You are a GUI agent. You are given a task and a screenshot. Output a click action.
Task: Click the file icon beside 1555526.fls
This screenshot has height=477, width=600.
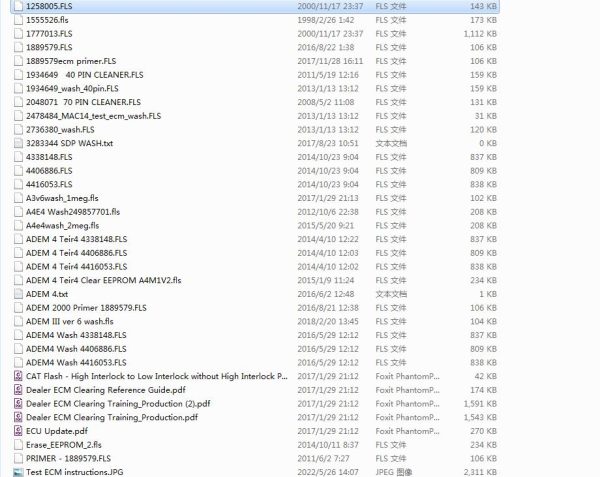[x=18, y=20]
